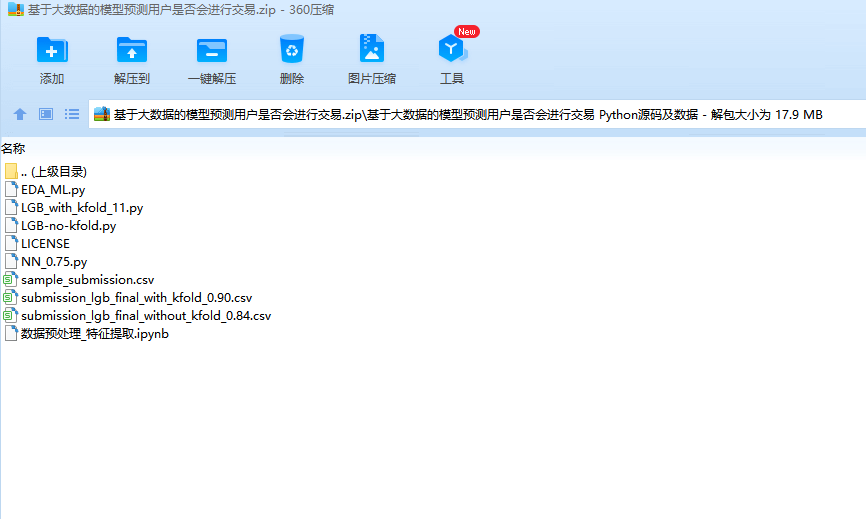
Task: Click the file icon of NN_0.75.py
Action: (x=11, y=261)
